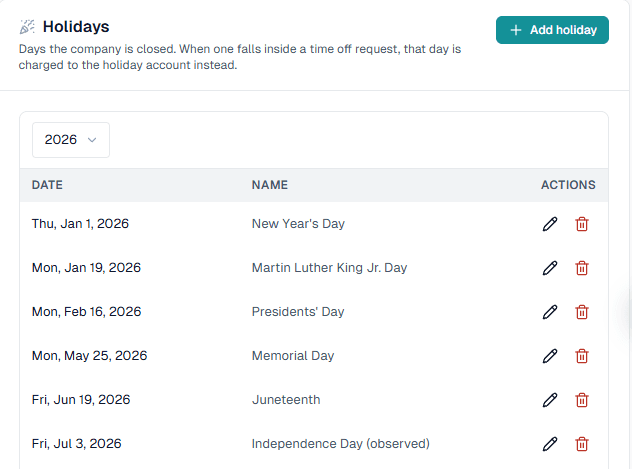632x469 pixels.
Task: Edit the Presidents' Day holiday
Action: [550, 312]
